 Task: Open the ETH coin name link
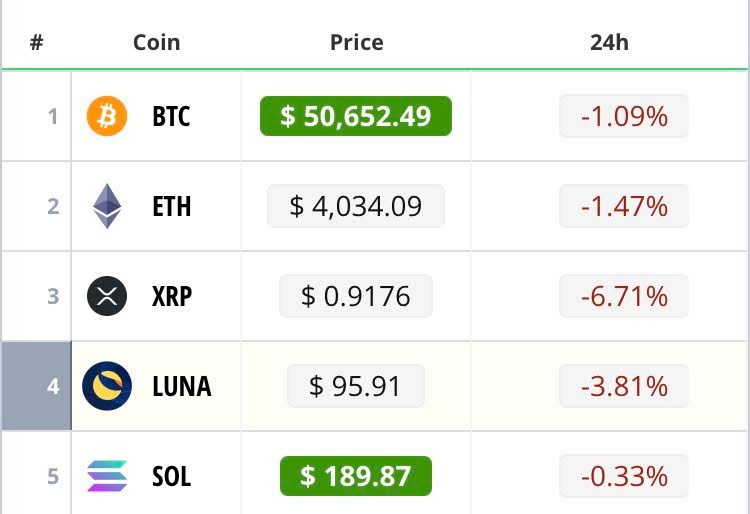click(x=171, y=206)
